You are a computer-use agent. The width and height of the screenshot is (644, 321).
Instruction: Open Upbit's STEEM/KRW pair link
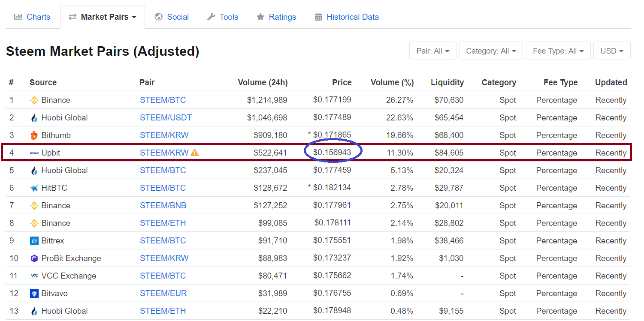click(x=164, y=153)
